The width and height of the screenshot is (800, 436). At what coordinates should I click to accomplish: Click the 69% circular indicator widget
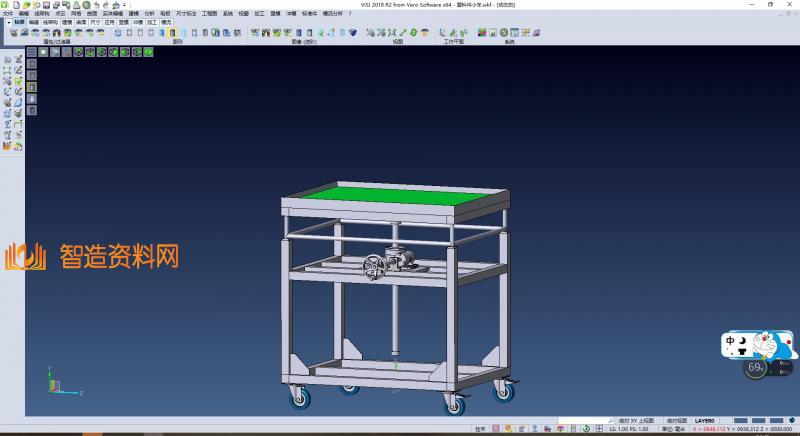pos(757,368)
